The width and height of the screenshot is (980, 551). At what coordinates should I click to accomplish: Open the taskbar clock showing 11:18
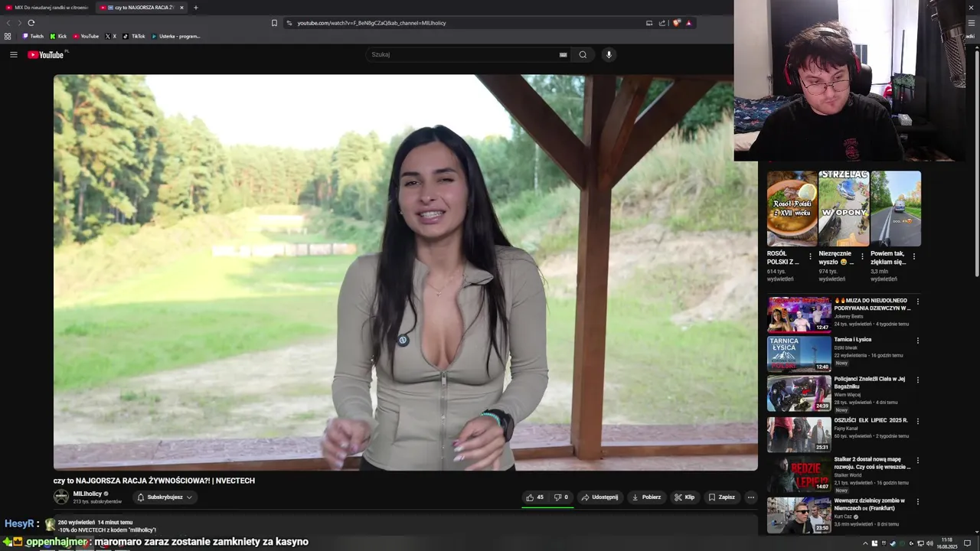pyautogui.click(x=947, y=543)
